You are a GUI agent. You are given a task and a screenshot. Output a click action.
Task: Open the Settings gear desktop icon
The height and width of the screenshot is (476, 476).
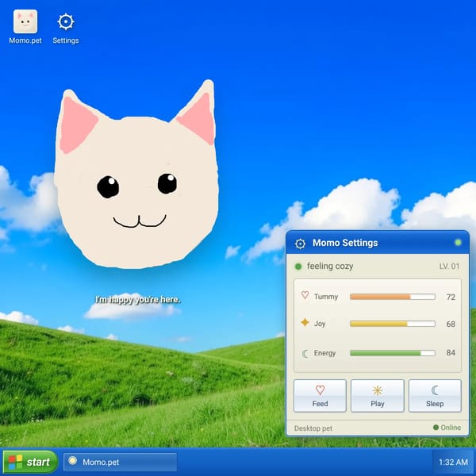pos(66,27)
